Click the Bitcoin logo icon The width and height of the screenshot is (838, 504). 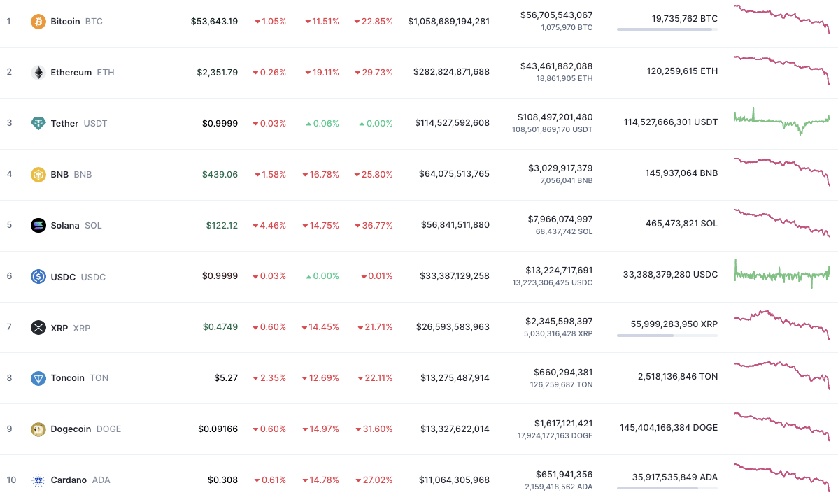pos(38,22)
